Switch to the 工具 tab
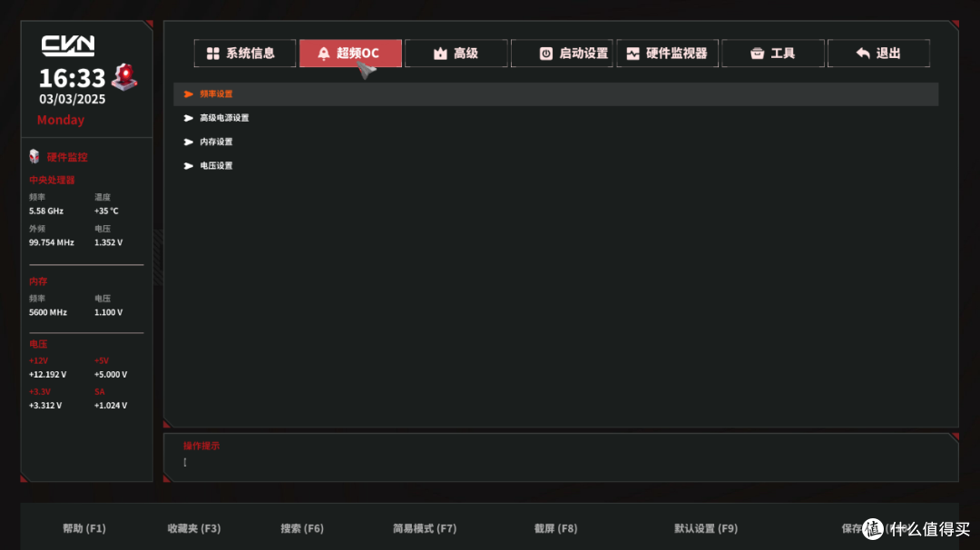Image resolution: width=980 pixels, height=550 pixels. pos(772,54)
